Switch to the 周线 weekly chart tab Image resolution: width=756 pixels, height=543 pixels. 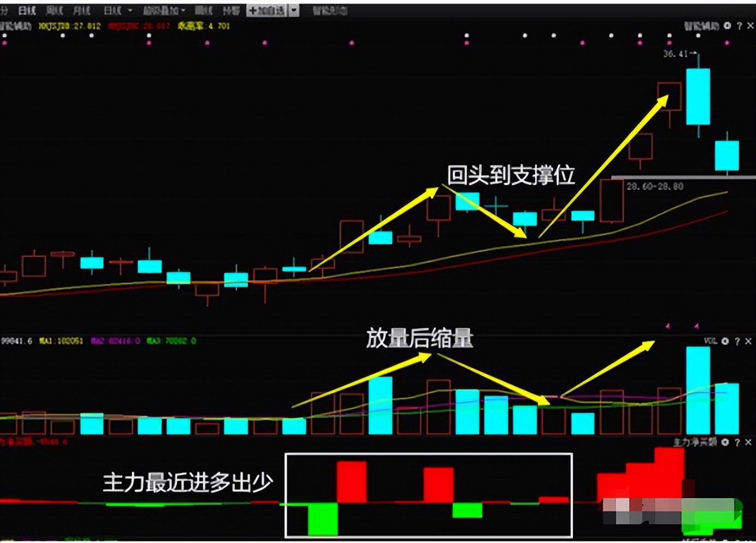pyautogui.click(x=54, y=10)
